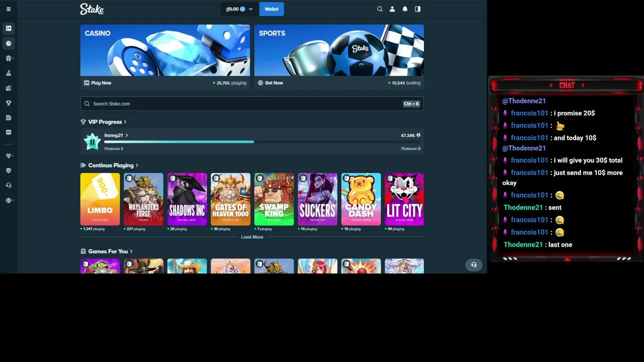
Task: Click chat message 'and today 10$'
Action: coord(575,138)
